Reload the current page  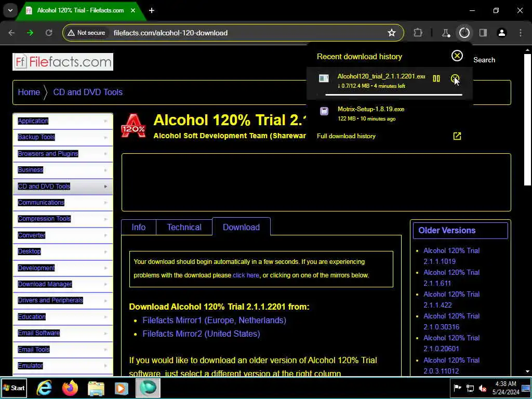tap(49, 33)
